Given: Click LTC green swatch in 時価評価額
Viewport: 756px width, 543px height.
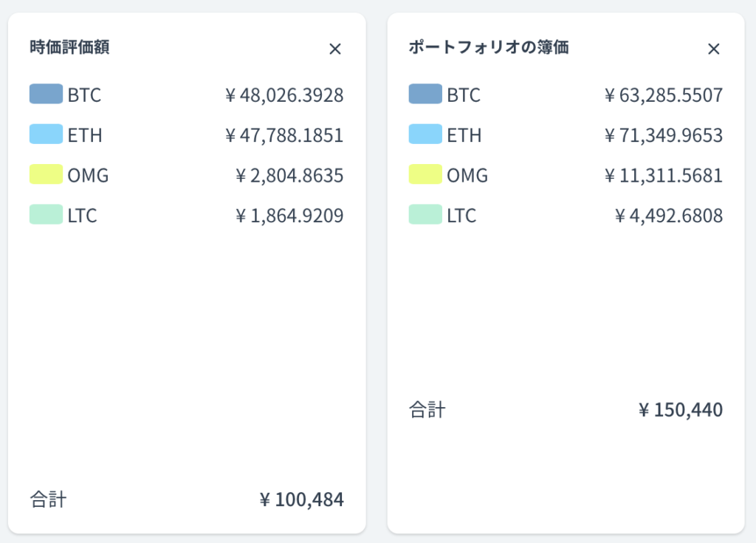Looking at the screenshot, I should pos(46,215).
